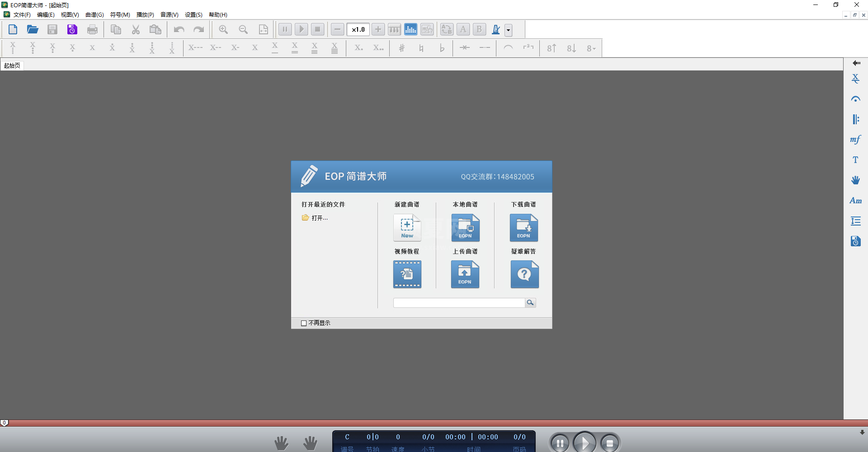Click the toolbar stop button
The image size is (868, 452).
[317, 30]
